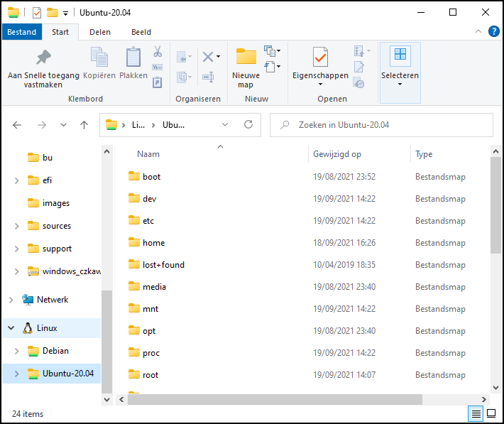504x424 pixels.
Task: Click in the Zoeken in Ubuntu-20.04 search box
Action: 381,125
